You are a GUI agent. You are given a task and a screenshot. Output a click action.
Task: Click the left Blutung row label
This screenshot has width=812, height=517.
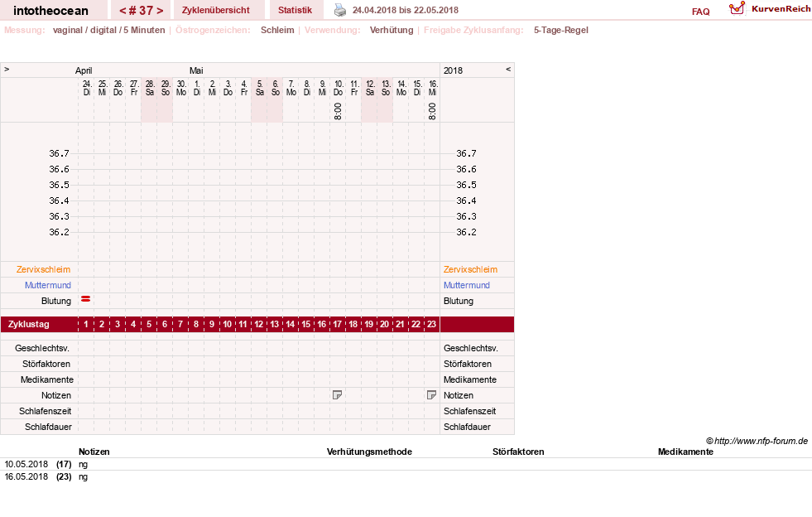click(x=56, y=301)
